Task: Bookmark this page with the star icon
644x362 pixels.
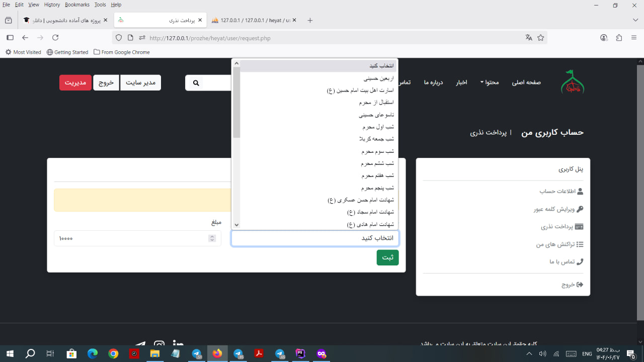Action: (541, 38)
